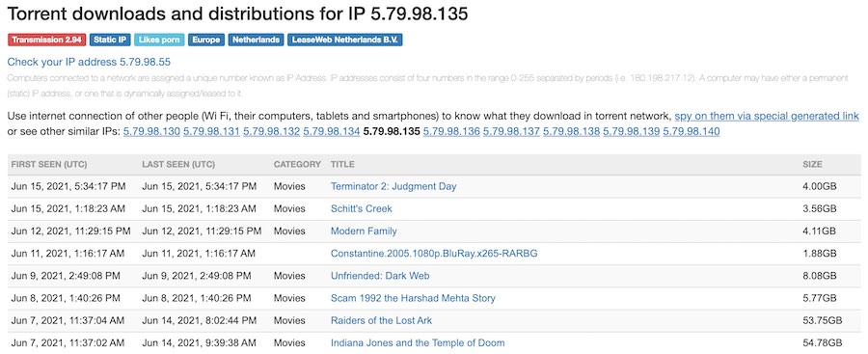Open similar IP 5.79.98.134
Screen dimensions: 868x354
[332, 132]
